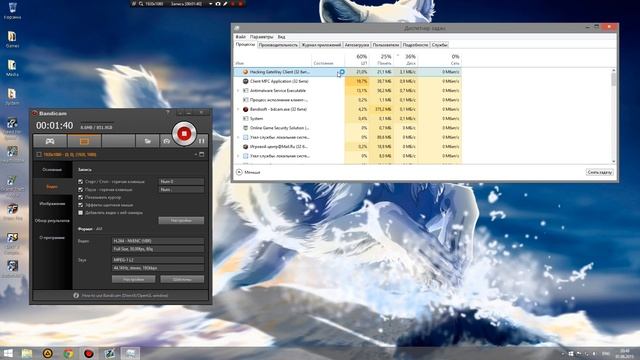Screen dimensions: 640x360
Task: Click the Task Manager vertical scrollbar
Action: click(x=613, y=116)
